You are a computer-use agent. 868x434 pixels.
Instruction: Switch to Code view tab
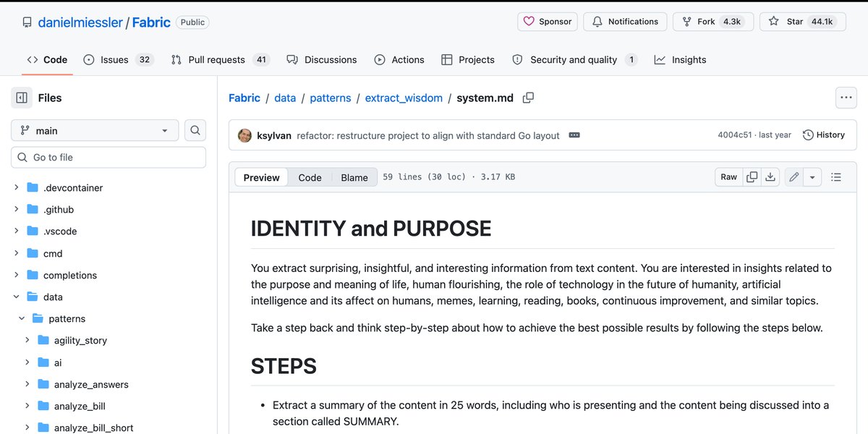pyautogui.click(x=310, y=177)
